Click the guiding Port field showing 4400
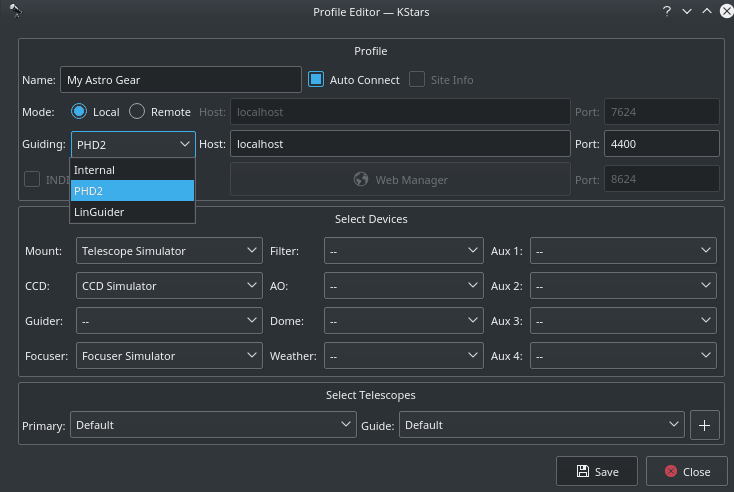Screen dimensions: 734x492 pyautogui.click(x=661, y=144)
